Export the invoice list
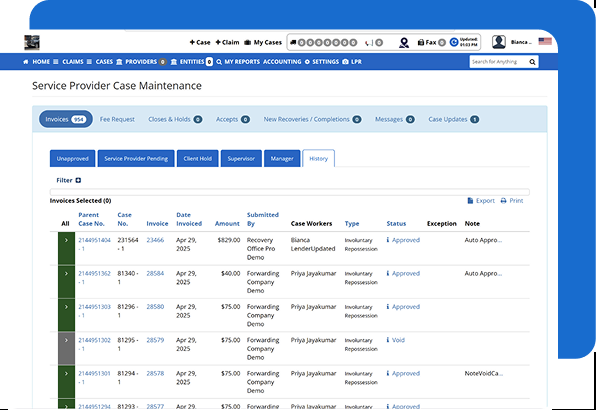 click(481, 201)
